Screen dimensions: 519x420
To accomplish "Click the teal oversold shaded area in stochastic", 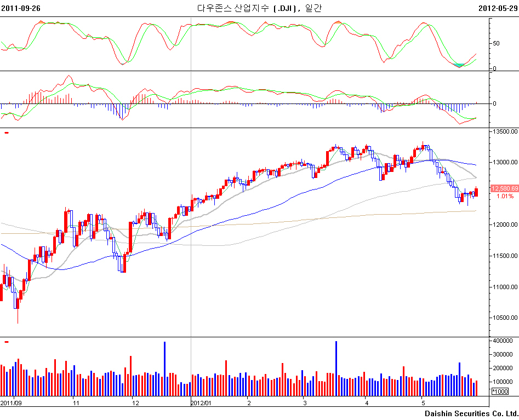I will [459, 65].
